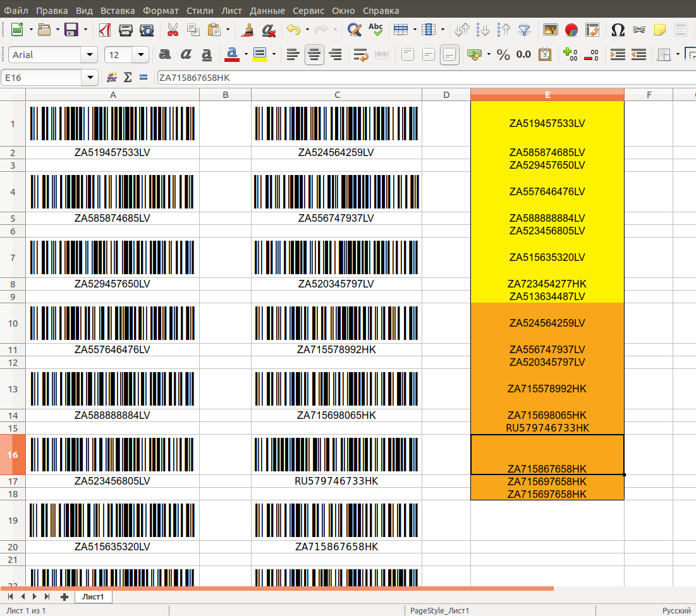
Task: Open the Данные menu
Action: (267, 10)
